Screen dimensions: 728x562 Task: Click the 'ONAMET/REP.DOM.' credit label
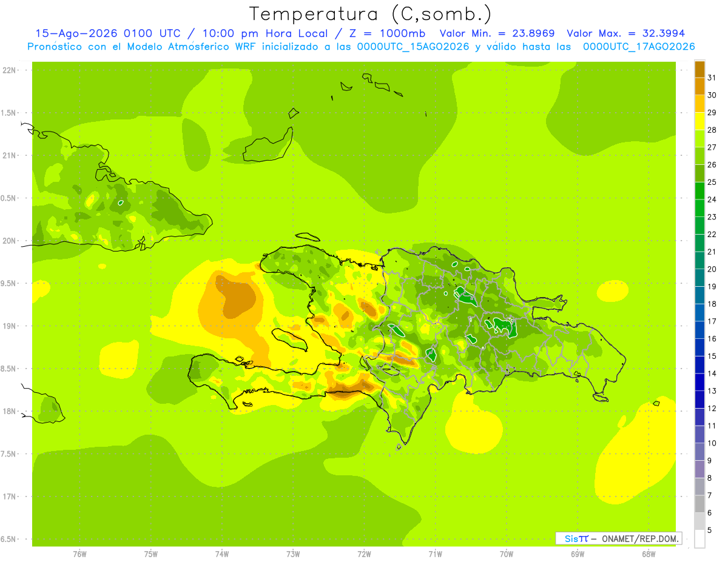click(639, 538)
